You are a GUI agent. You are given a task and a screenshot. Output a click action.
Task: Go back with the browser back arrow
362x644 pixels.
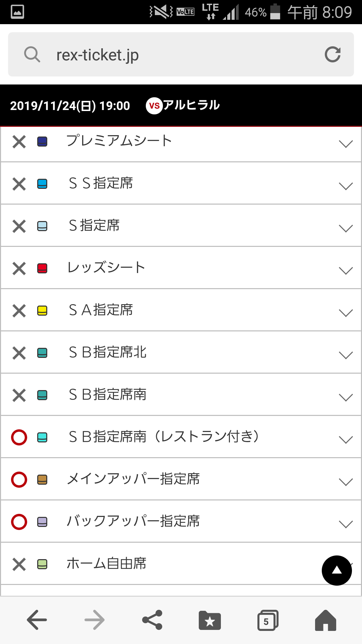(37, 620)
